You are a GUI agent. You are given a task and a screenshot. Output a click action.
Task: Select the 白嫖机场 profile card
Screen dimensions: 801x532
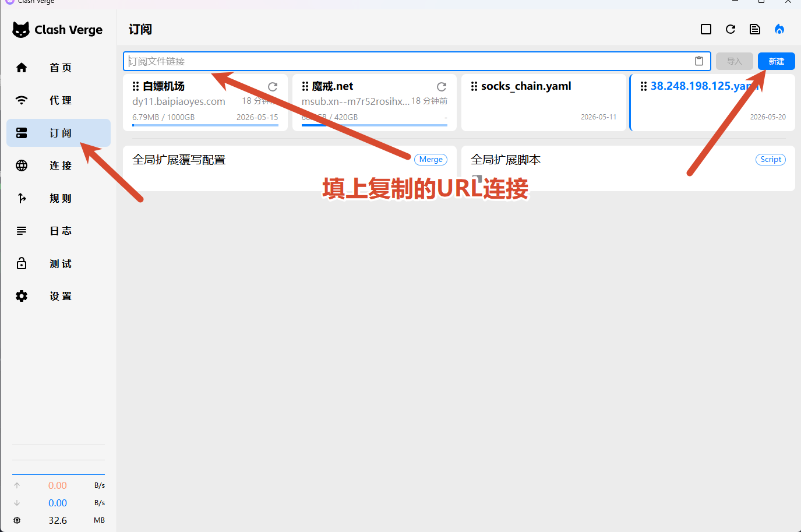pyautogui.click(x=205, y=103)
